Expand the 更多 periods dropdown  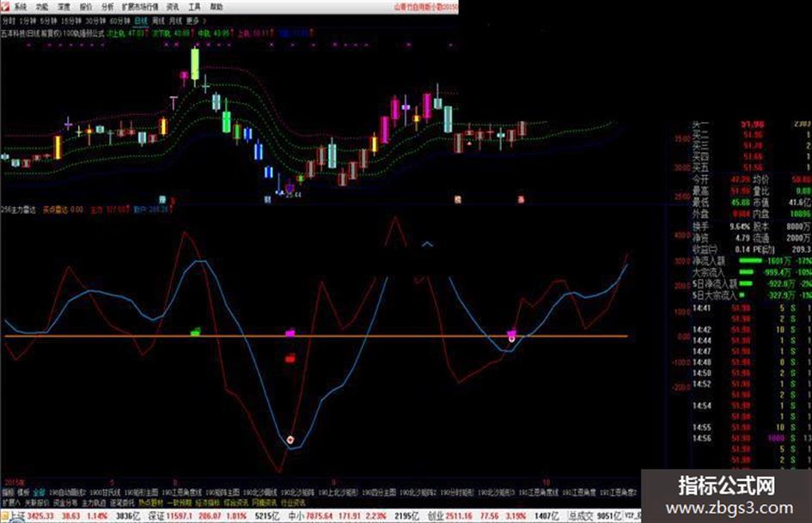coord(196,21)
